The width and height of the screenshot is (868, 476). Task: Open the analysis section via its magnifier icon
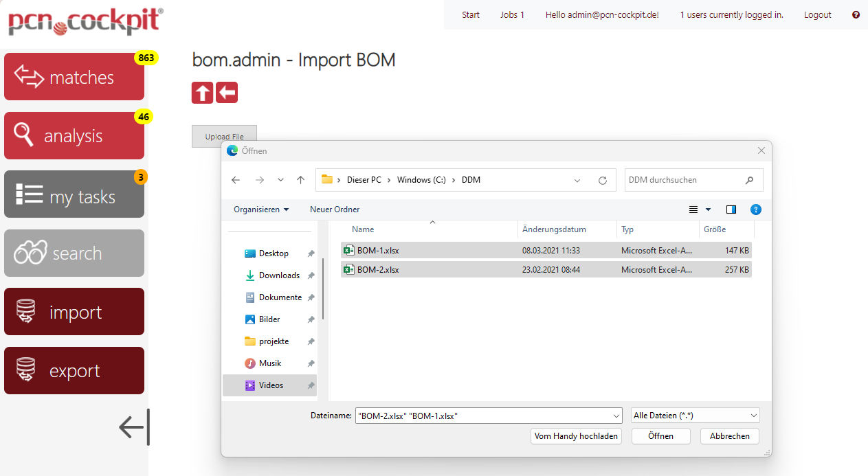click(x=23, y=135)
